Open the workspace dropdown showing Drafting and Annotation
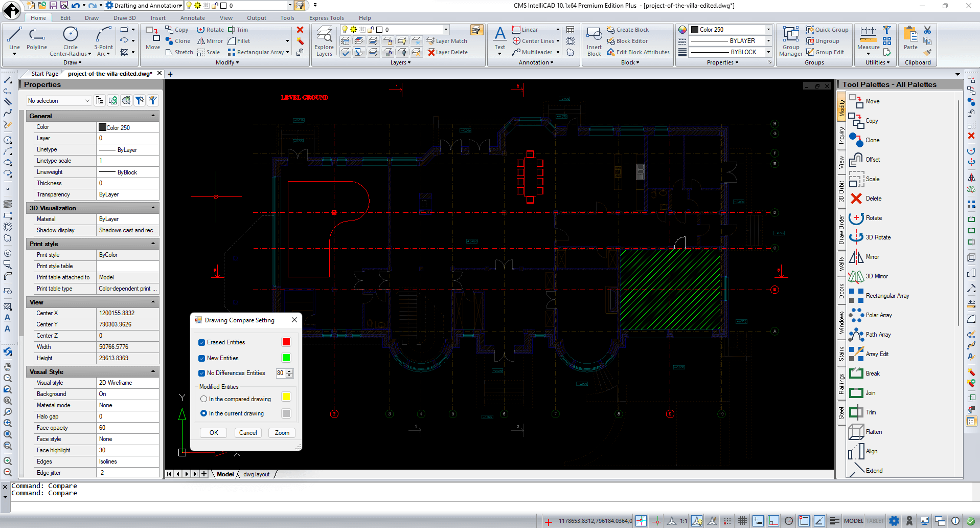980x528 pixels. [180, 5]
